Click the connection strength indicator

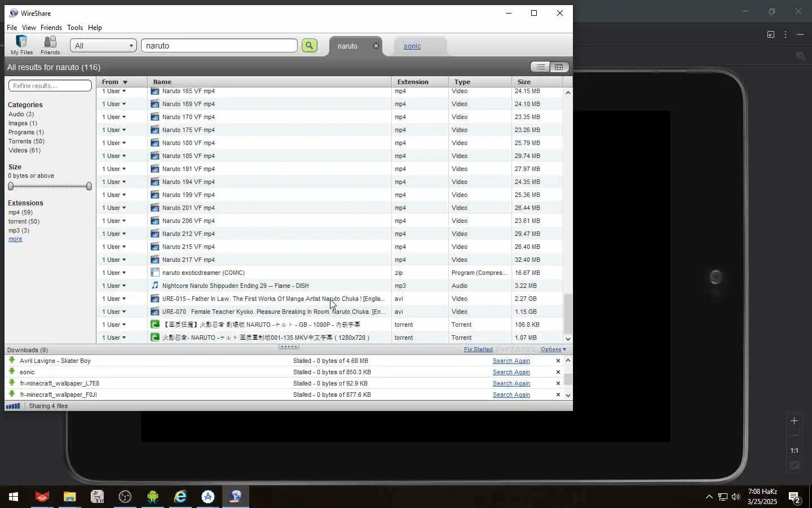pos(13,406)
